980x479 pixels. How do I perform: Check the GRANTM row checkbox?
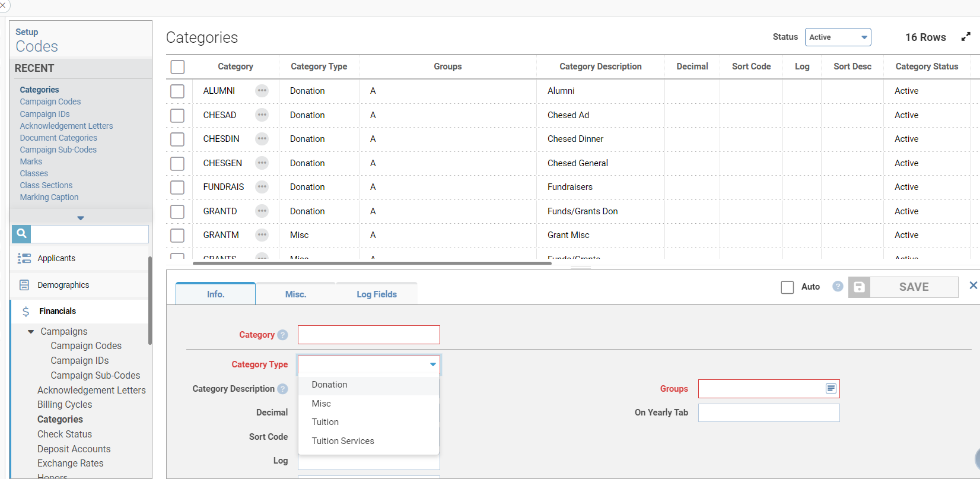click(177, 235)
